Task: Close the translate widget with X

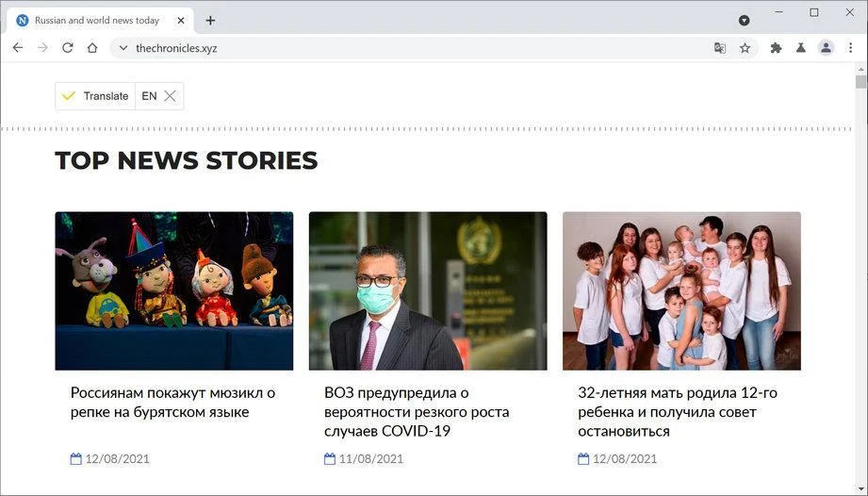Action: (x=170, y=96)
